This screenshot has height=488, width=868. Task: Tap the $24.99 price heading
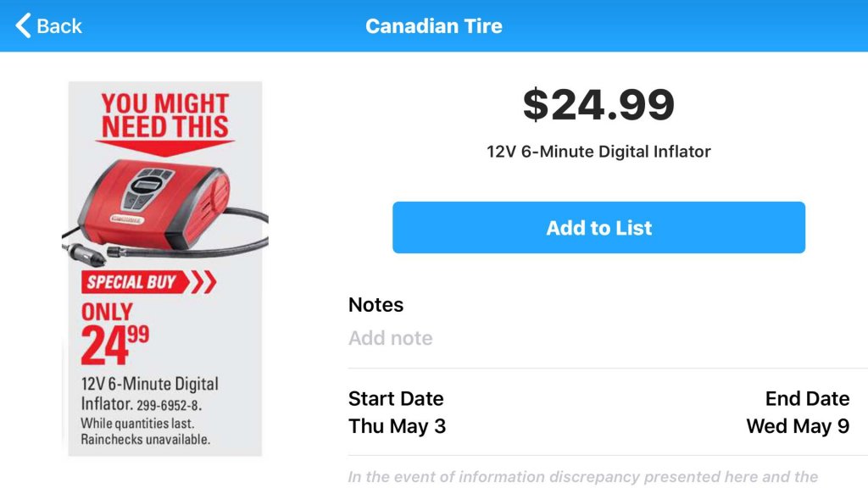598,104
